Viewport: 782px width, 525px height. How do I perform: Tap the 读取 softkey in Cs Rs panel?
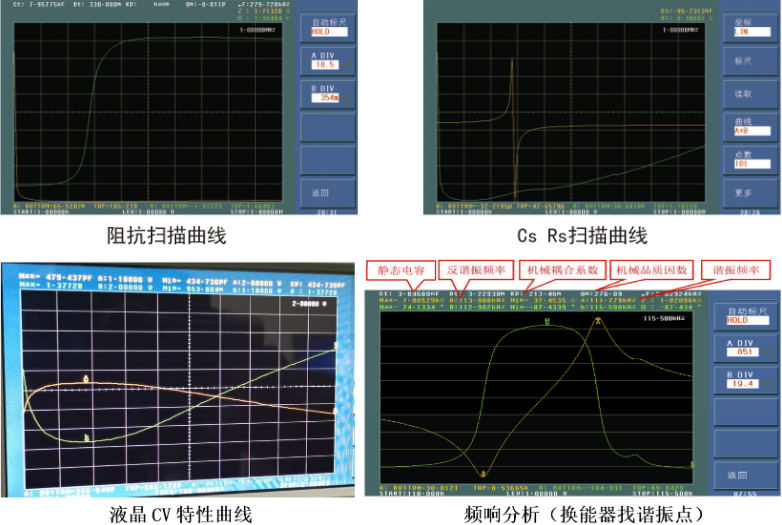(x=751, y=94)
